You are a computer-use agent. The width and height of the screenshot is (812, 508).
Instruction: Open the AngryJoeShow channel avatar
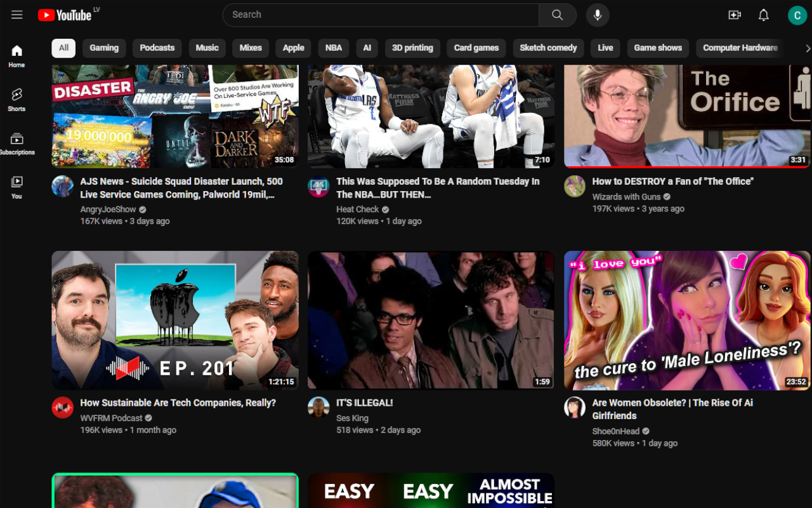coord(63,186)
